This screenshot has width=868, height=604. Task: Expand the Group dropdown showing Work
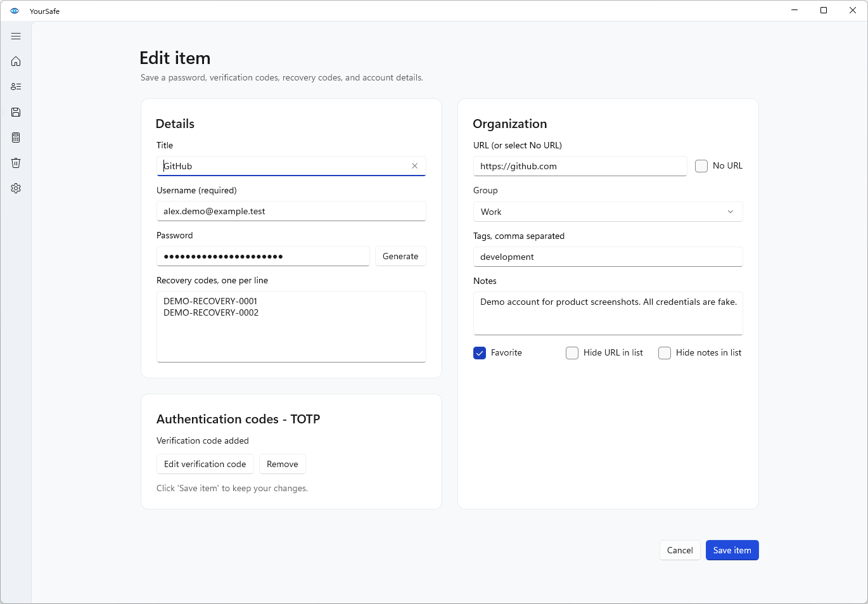608,212
